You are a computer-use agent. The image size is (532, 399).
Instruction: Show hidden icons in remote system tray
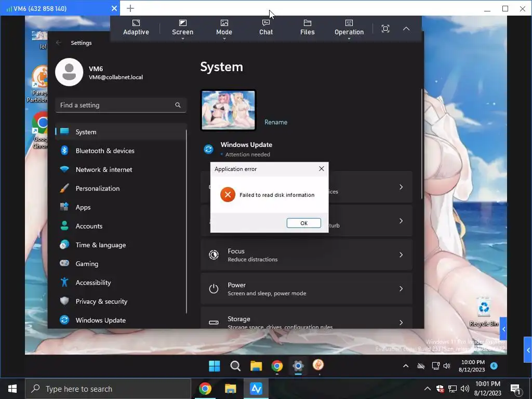pos(405,366)
